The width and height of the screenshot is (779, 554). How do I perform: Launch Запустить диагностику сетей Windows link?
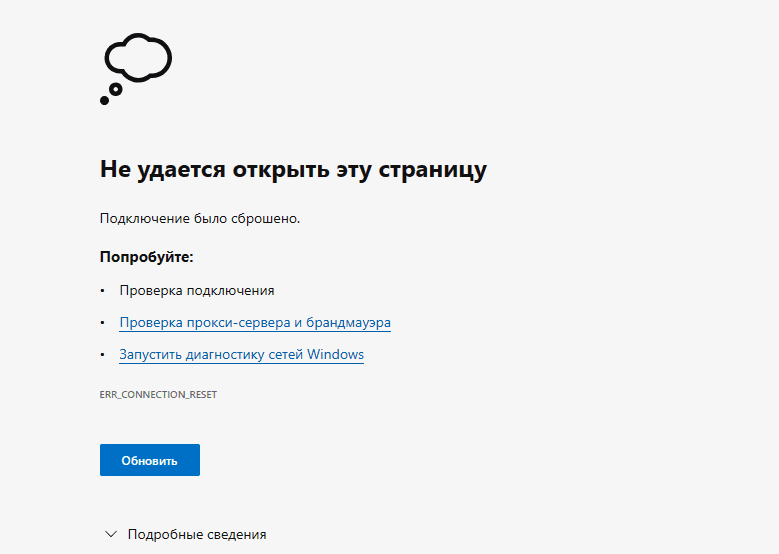click(241, 354)
